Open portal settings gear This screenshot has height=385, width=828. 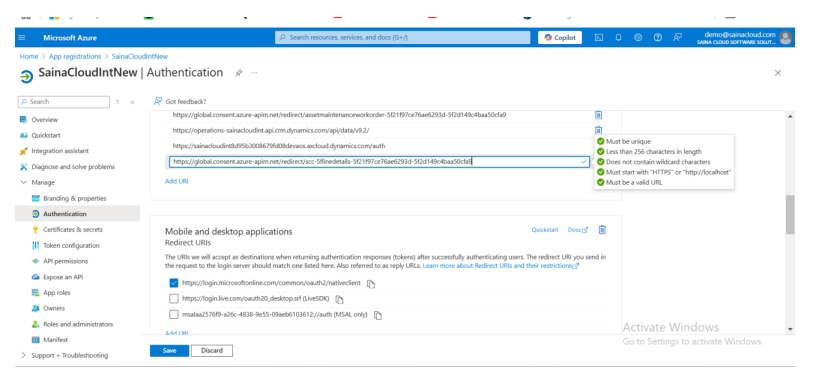pos(638,37)
